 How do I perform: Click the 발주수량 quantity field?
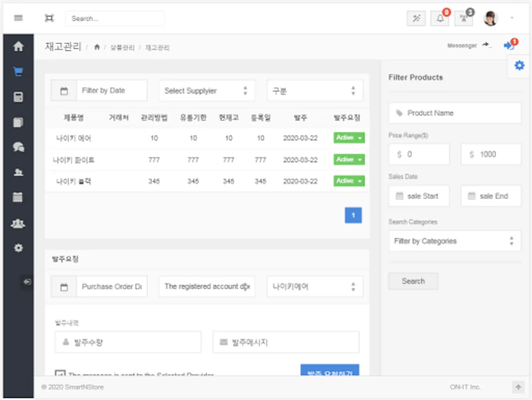pos(128,342)
